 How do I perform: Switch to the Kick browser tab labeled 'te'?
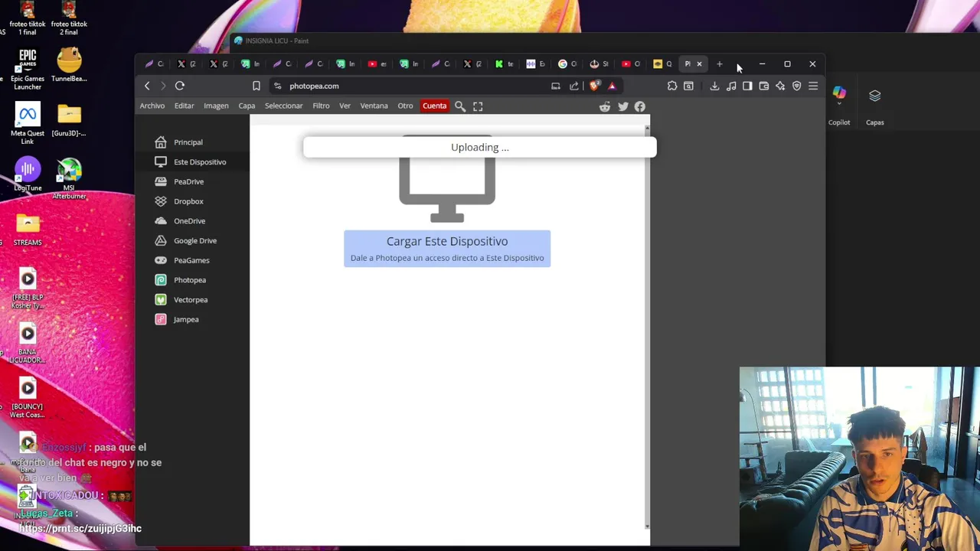(504, 64)
